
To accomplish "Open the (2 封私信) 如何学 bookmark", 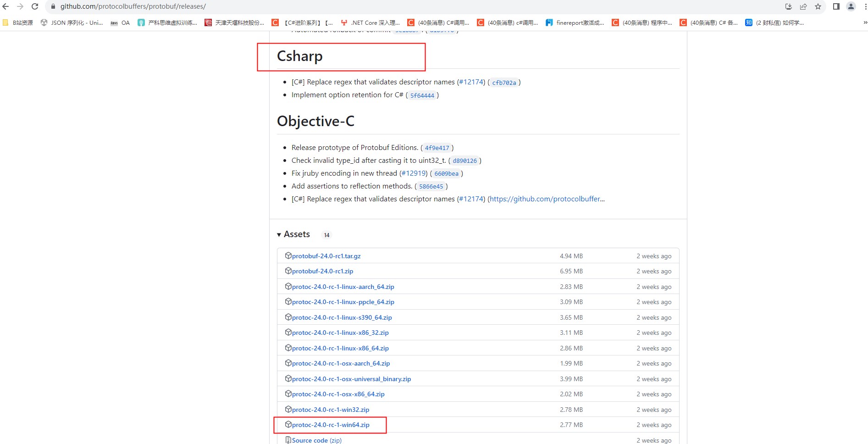I will (774, 22).
